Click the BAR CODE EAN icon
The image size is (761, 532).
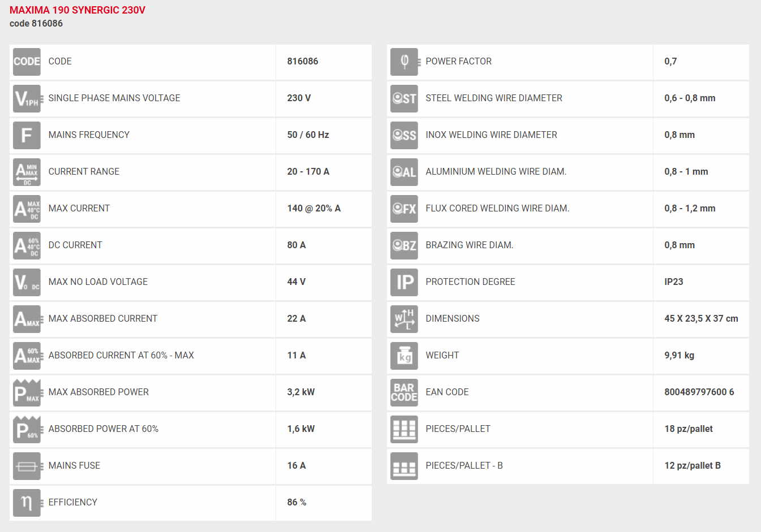click(x=404, y=392)
